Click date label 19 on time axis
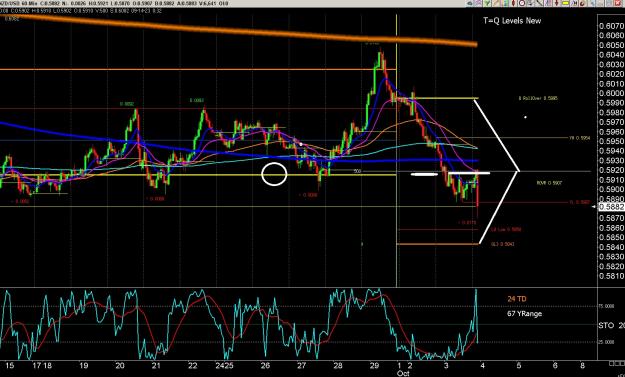The height and width of the screenshot is (377, 625). (83, 365)
